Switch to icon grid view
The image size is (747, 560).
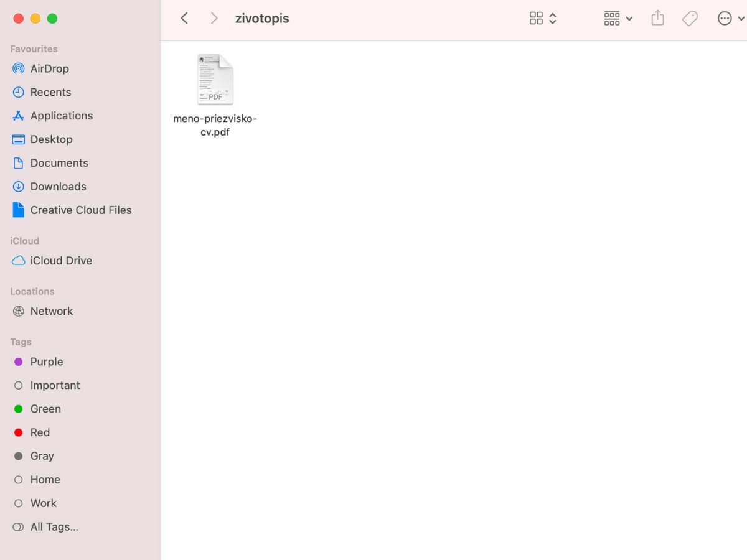click(536, 18)
